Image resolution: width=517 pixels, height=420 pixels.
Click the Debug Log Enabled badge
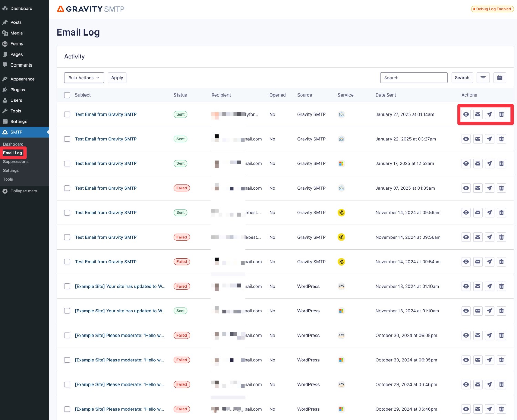tap(492, 9)
